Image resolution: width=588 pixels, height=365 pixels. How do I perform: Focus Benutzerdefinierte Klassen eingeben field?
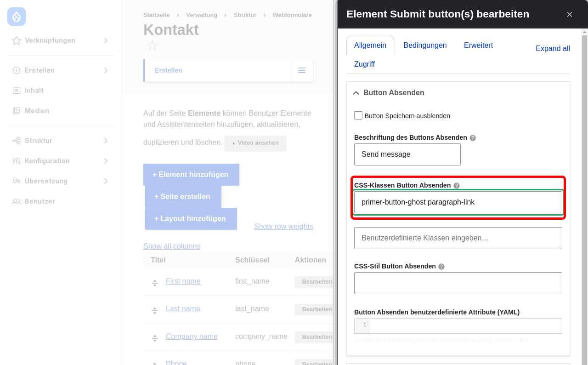[x=458, y=238]
